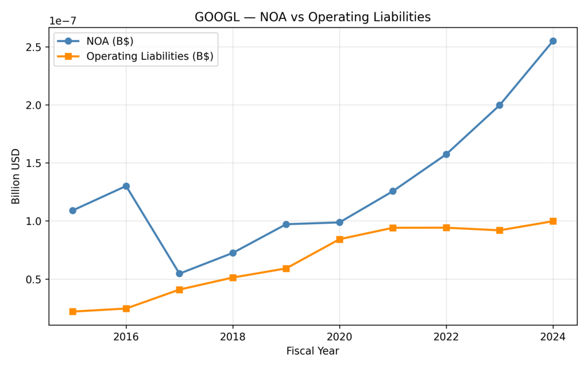Viewport: 588px width, 368px height.
Task: Toggle the NOA (B$) legend entry
Action: point(110,41)
